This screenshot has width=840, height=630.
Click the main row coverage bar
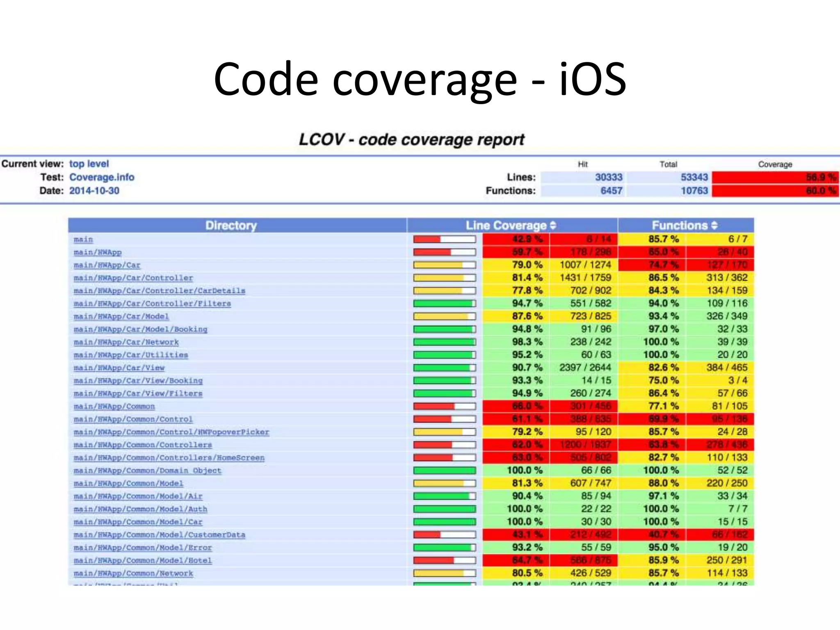click(x=445, y=239)
